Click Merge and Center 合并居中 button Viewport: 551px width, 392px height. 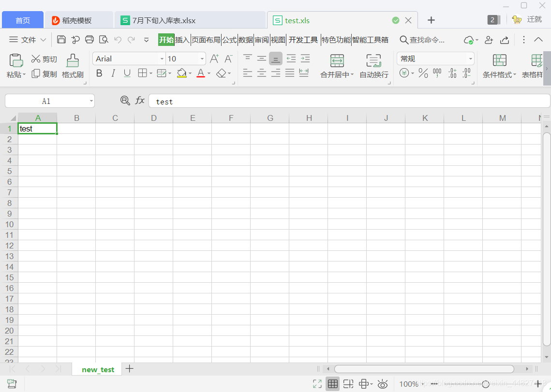[x=337, y=66]
